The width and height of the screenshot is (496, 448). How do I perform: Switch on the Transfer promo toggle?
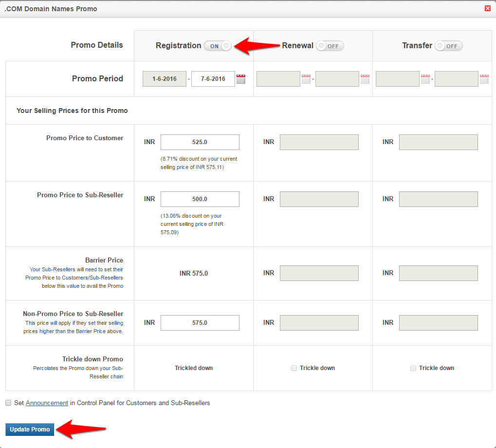click(448, 46)
